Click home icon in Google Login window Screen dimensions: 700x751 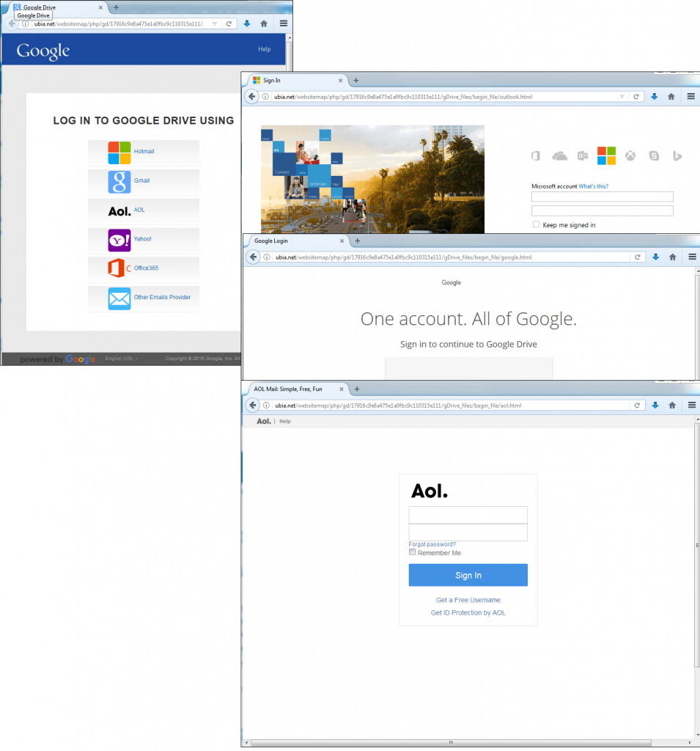click(x=673, y=257)
